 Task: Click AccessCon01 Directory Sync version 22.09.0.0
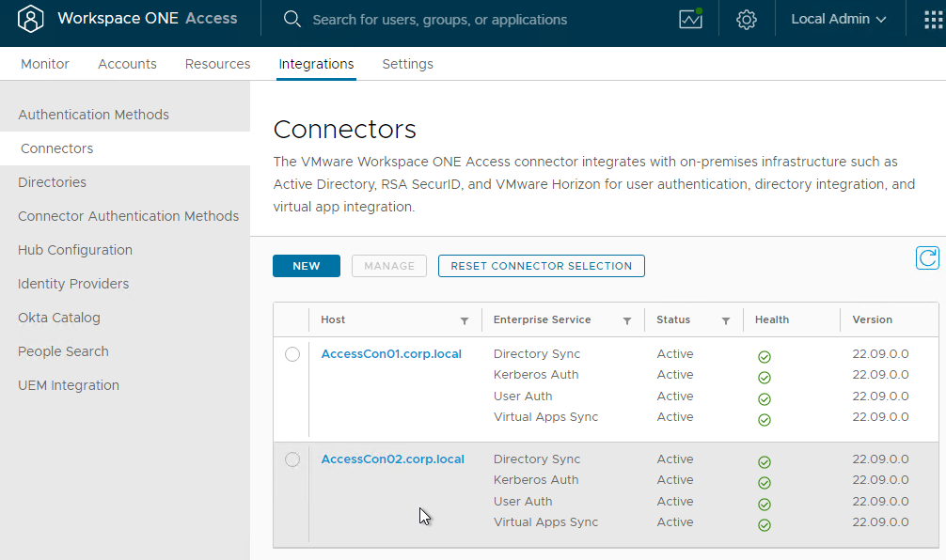(880, 354)
